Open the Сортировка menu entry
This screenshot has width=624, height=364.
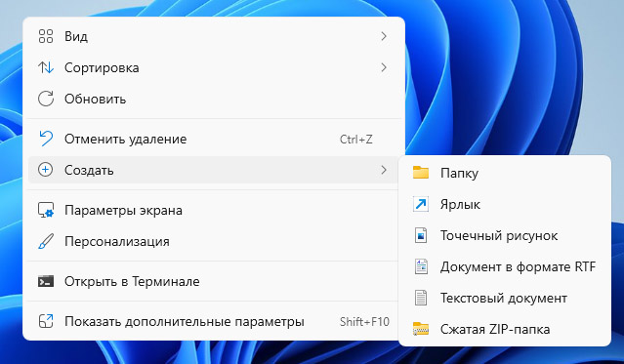tap(213, 67)
